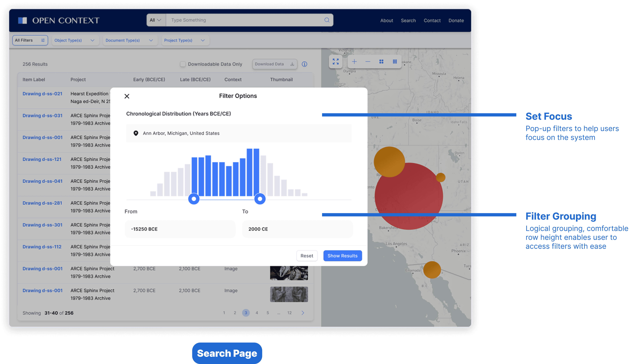Click the search magnifier icon
639x364 pixels.
[327, 20]
